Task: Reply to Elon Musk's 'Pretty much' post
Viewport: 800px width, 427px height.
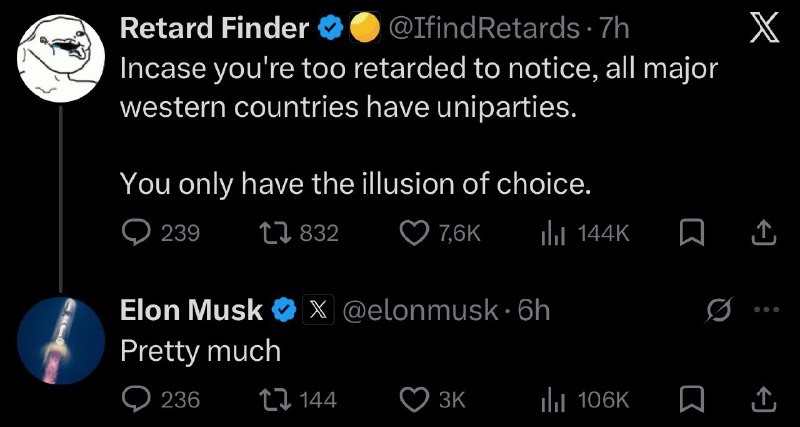Action: (x=136, y=399)
